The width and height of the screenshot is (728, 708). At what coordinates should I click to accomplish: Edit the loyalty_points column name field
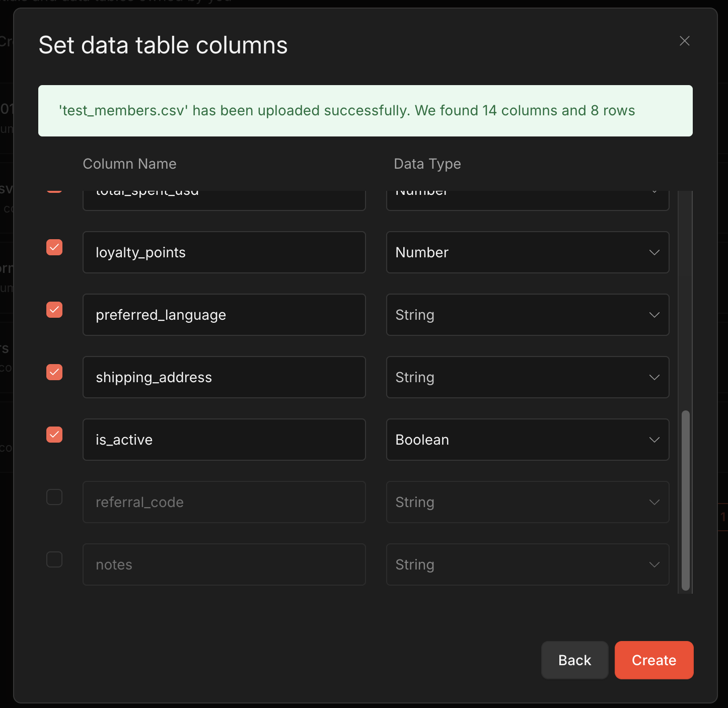coord(224,252)
